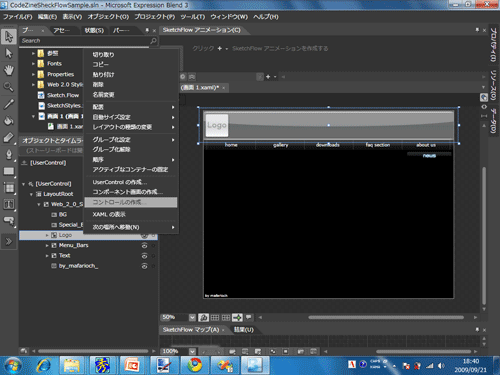Toggle lock dot for Menu_Bars layer
The width and height of the screenshot is (500, 375).
[x=153, y=246]
